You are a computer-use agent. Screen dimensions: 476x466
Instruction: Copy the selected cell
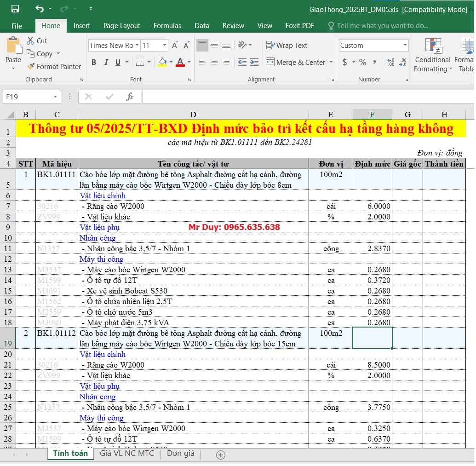coord(44,54)
